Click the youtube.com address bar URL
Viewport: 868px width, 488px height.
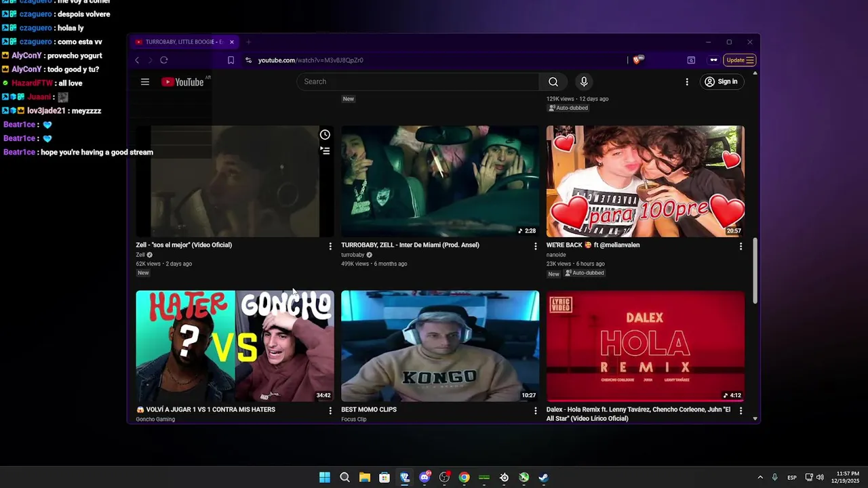pyautogui.click(x=311, y=60)
